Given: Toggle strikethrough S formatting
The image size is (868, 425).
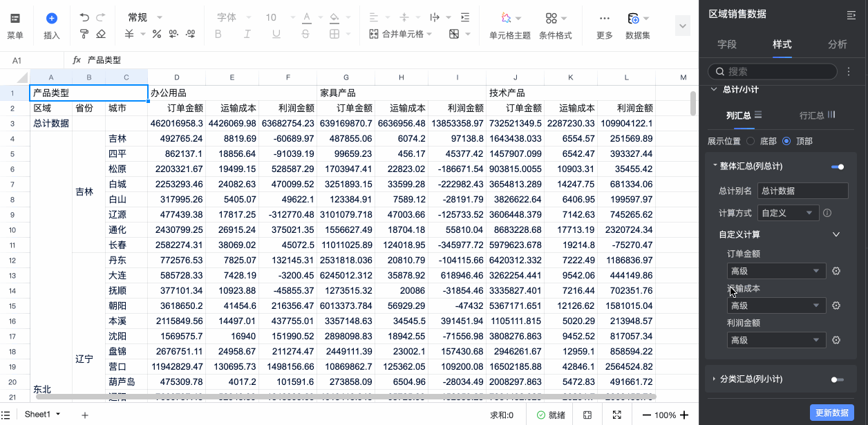Looking at the screenshot, I should pos(305,33).
